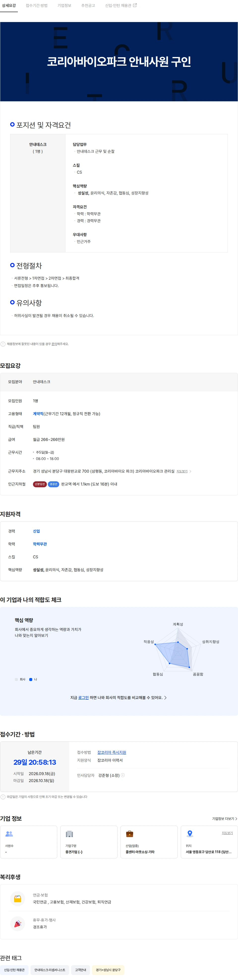Image resolution: width=238 pixels, height=980 pixels.
Task: Select the 안내데스크·리셉셔니스트 tag
Action: [x=50, y=970]
